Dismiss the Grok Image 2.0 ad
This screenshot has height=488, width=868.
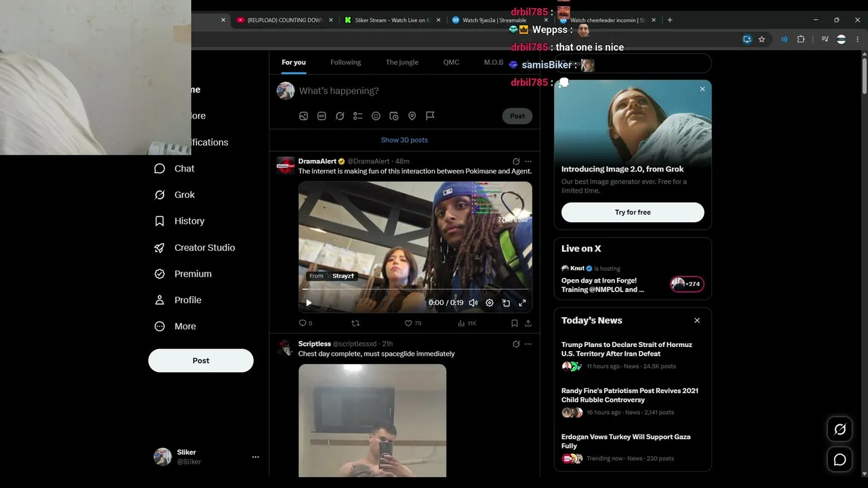point(703,89)
